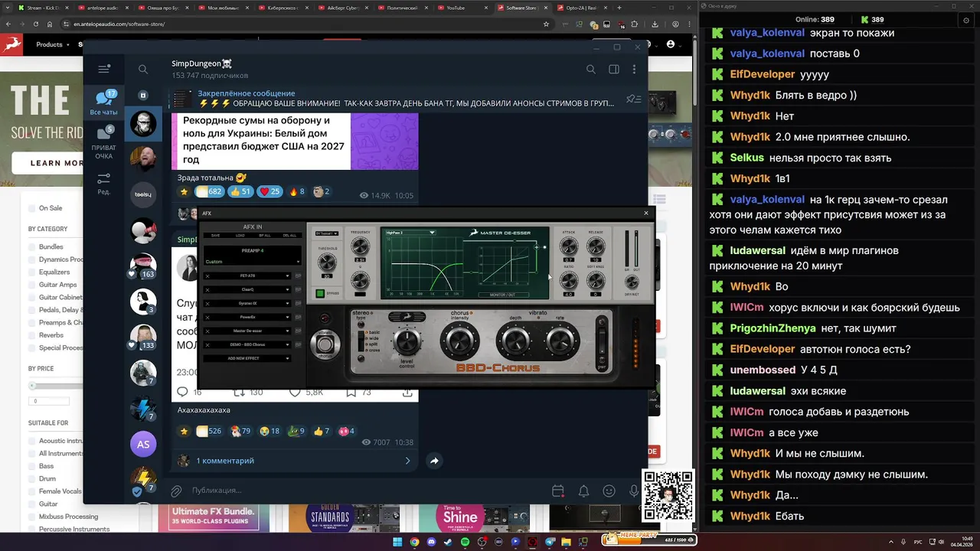Open Chrome downloads icon
The height and width of the screenshot is (551, 980).
click(655, 24)
